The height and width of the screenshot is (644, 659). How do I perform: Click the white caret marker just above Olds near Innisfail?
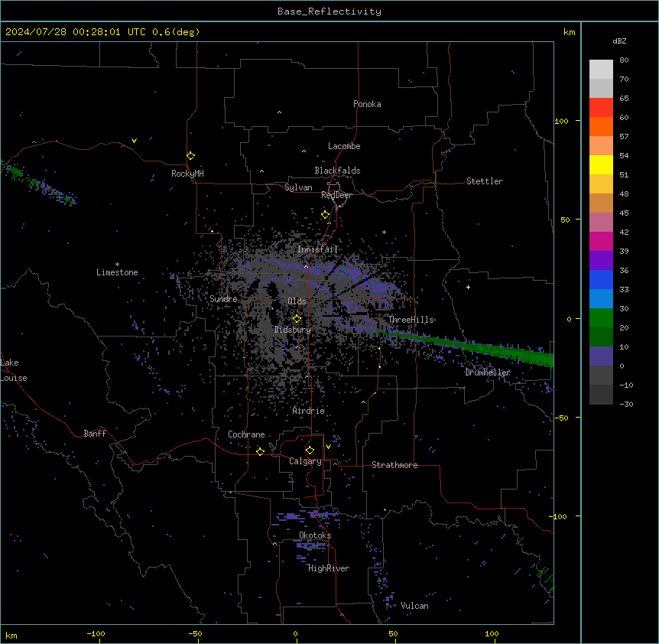tap(306, 266)
